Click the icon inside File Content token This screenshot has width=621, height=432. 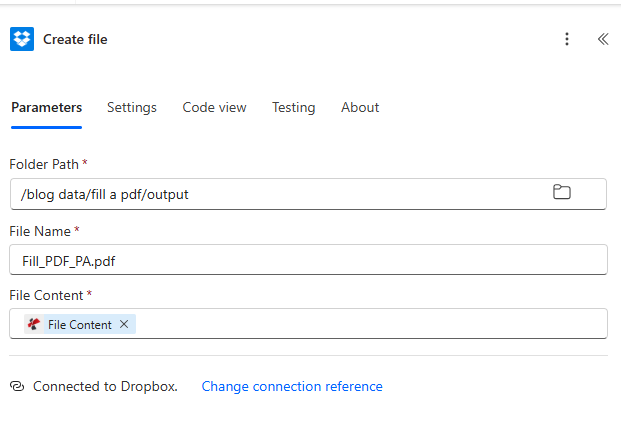(34, 324)
